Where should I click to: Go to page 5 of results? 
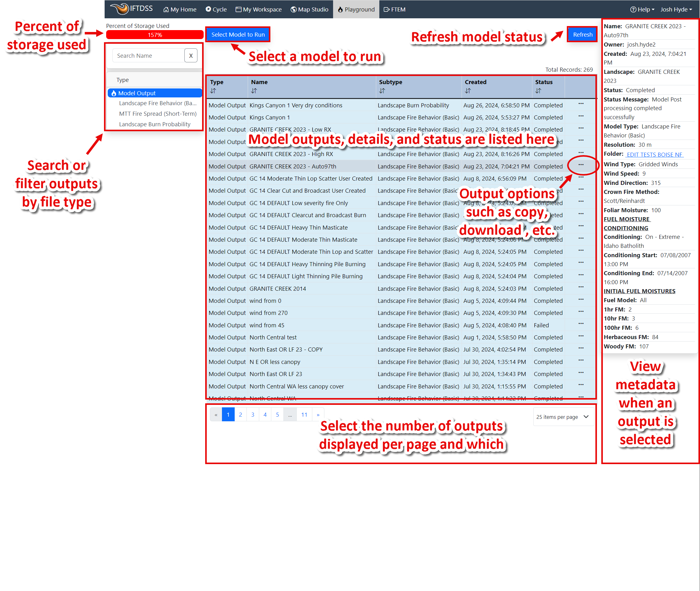point(277,415)
